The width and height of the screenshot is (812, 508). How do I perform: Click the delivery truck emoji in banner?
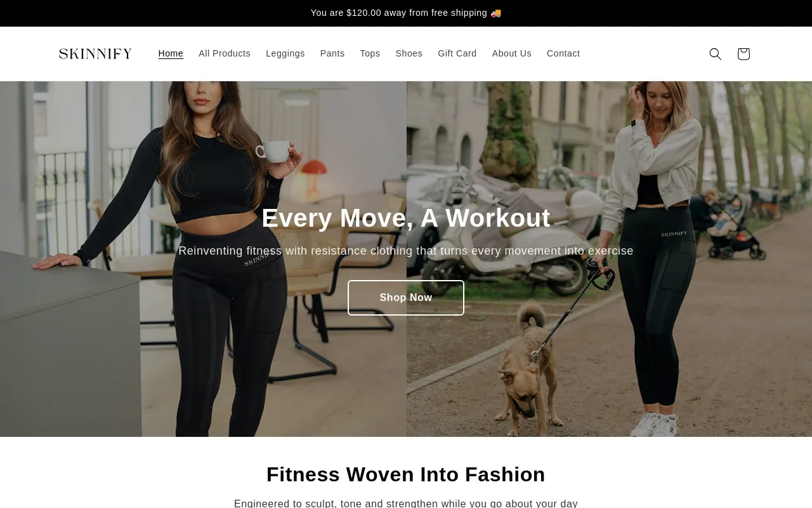click(x=496, y=13)
